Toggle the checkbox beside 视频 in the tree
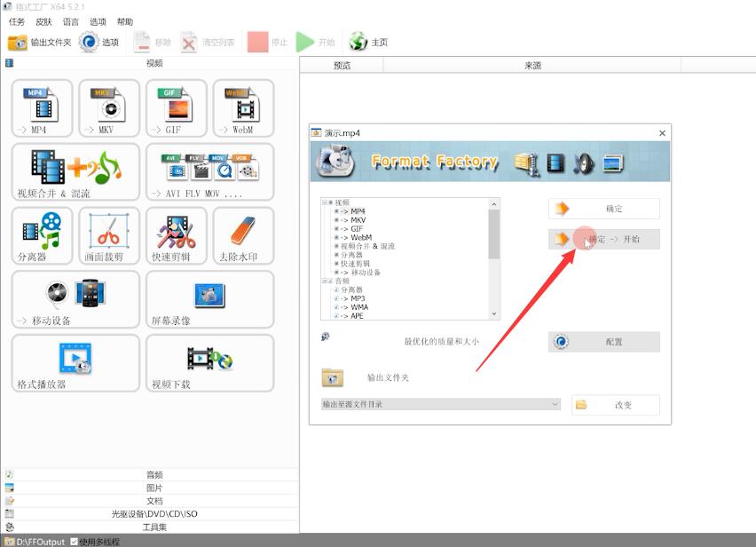 [x=331, y=202]
